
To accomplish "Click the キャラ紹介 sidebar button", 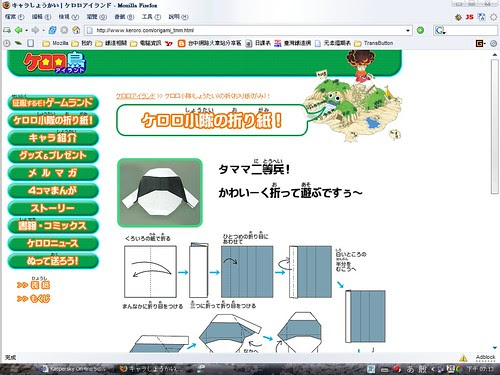I will [53, 138].
